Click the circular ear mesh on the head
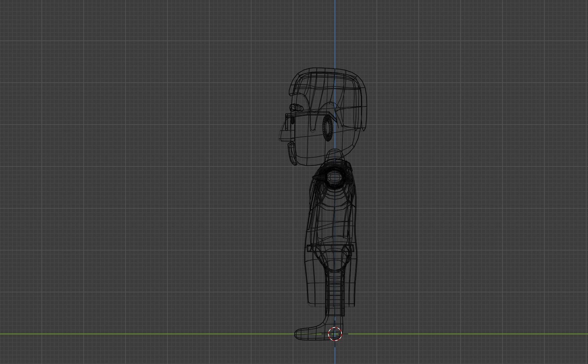588x364 pixels. [327, 127]
